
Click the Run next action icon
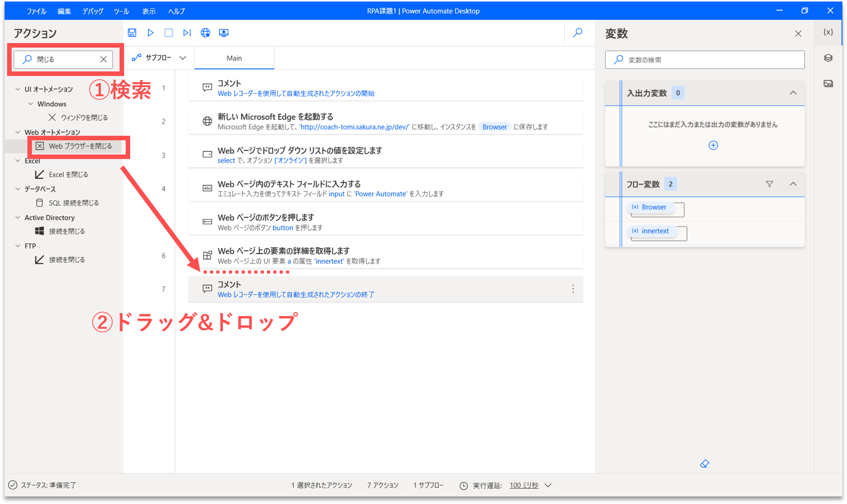(x=187, y=33)
